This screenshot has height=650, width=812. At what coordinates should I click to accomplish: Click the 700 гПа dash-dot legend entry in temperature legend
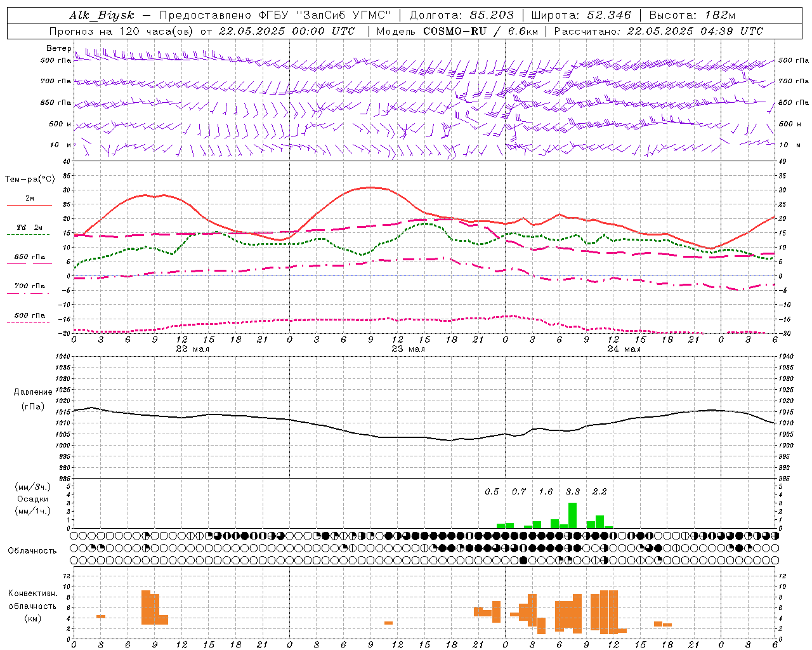coord(29,286)
